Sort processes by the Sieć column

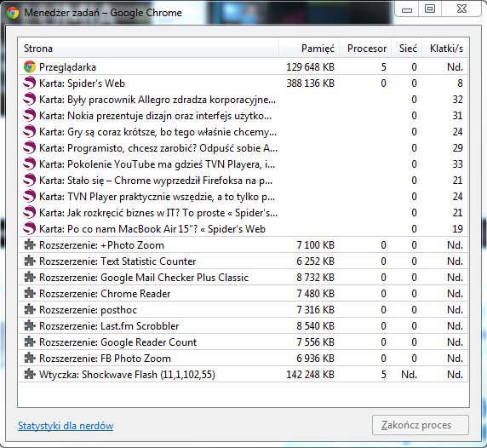(407, 49)
